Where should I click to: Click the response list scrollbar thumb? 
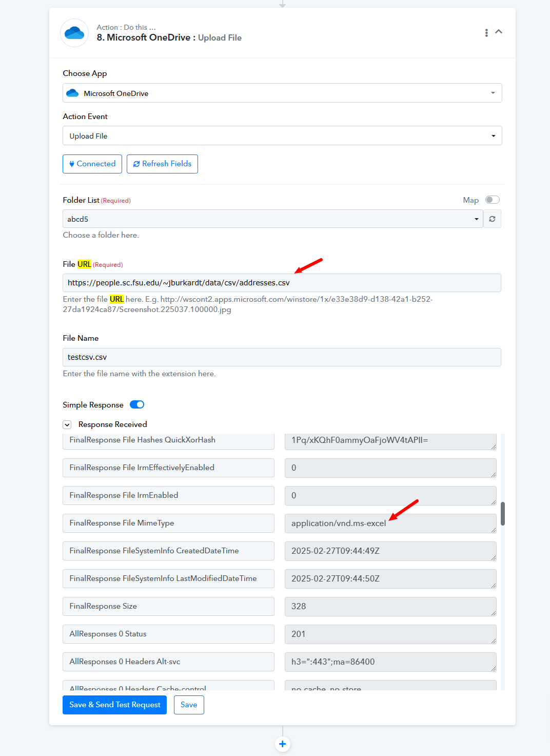coord(503,513)
